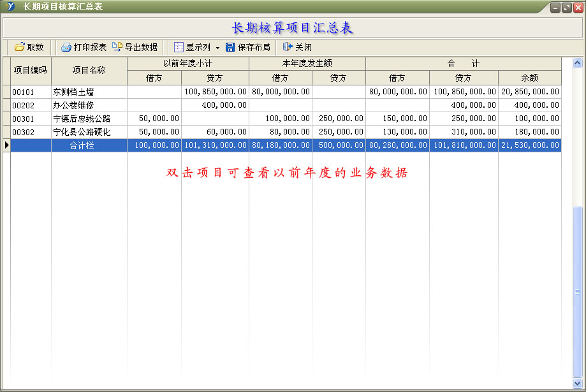
Task: Click the 关闭 exit door icon
Action: (x=288, y=47)
